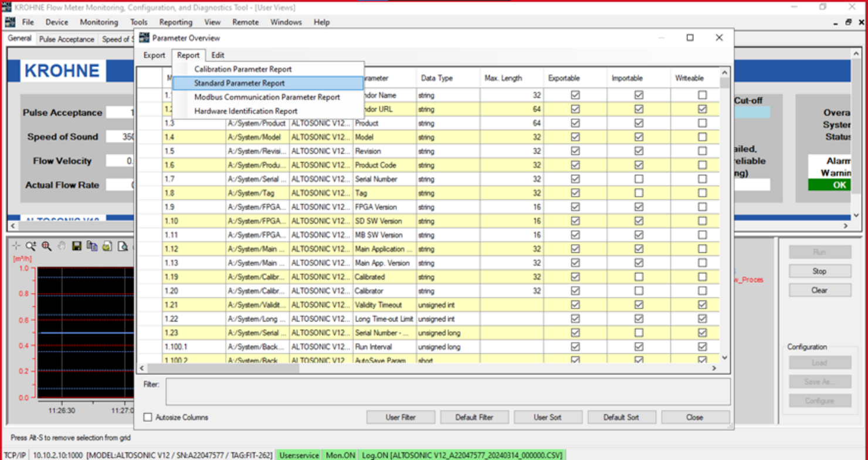This screenshot has width=868, height=460.
Task: Click the Importable column header
Action: click(639, 78)
